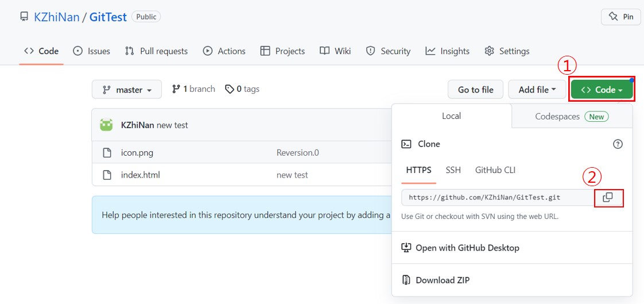
Task: Open the Projects tab
Action: tap(282, 51)
